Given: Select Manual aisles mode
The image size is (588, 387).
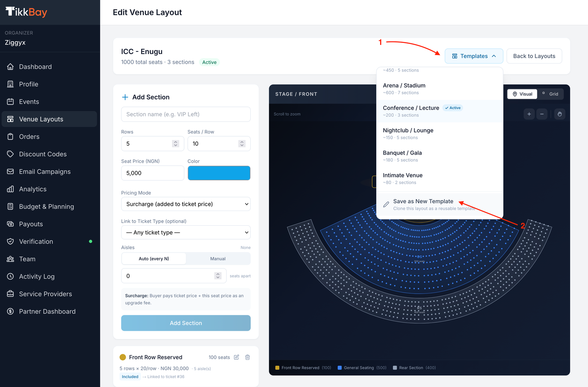Looking at the screenshot, I should tap(218, 259).
